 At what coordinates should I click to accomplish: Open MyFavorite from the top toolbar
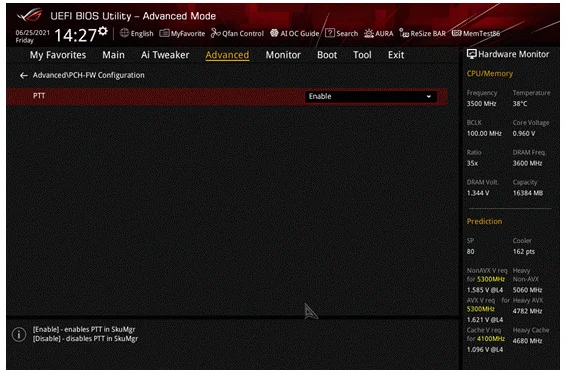click(x=182, y=34)
